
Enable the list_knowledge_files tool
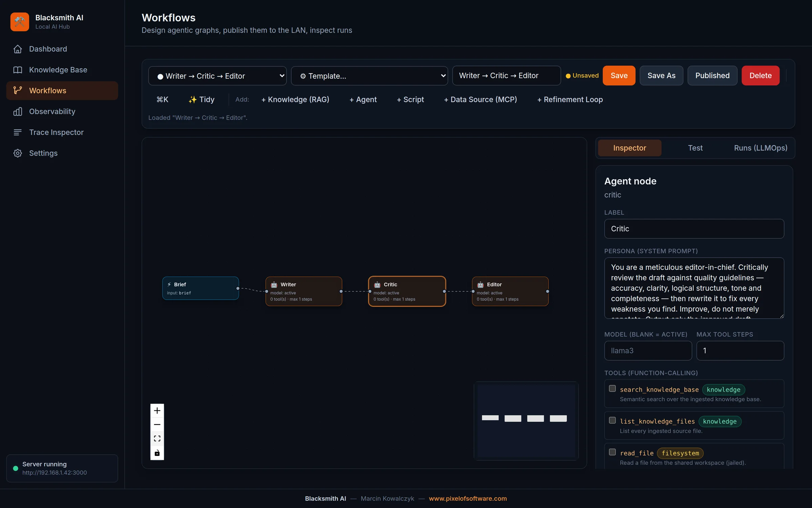(612, 420)
